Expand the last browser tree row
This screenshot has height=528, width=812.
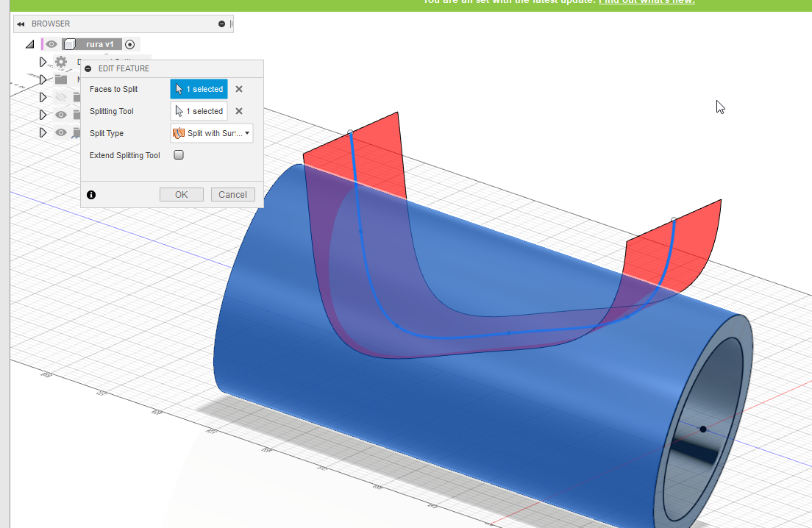[43, 132]
